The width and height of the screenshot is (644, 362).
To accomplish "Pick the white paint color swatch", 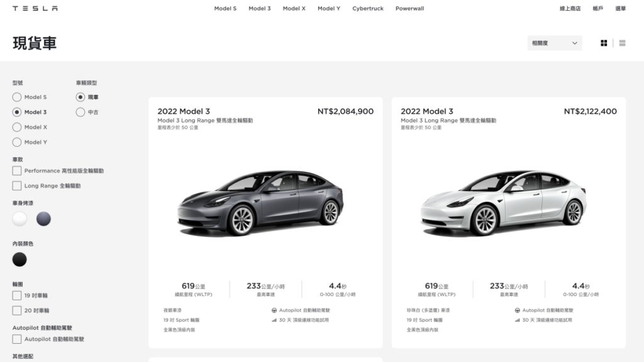I will click(19, 219).
